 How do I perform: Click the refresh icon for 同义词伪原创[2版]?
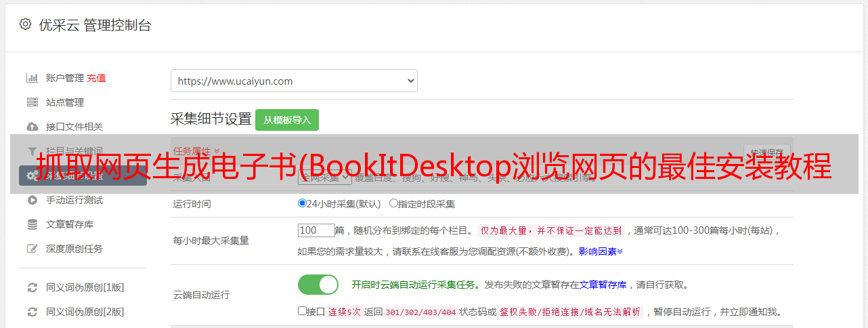click(32, 312)
